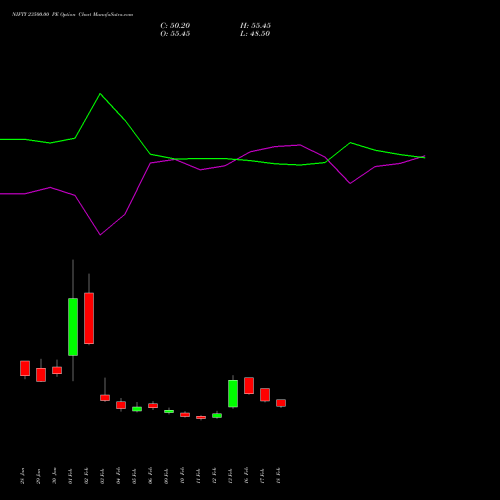Click the close value C: 50.20
The image size is (500, 500).
[x=175, y=26]
